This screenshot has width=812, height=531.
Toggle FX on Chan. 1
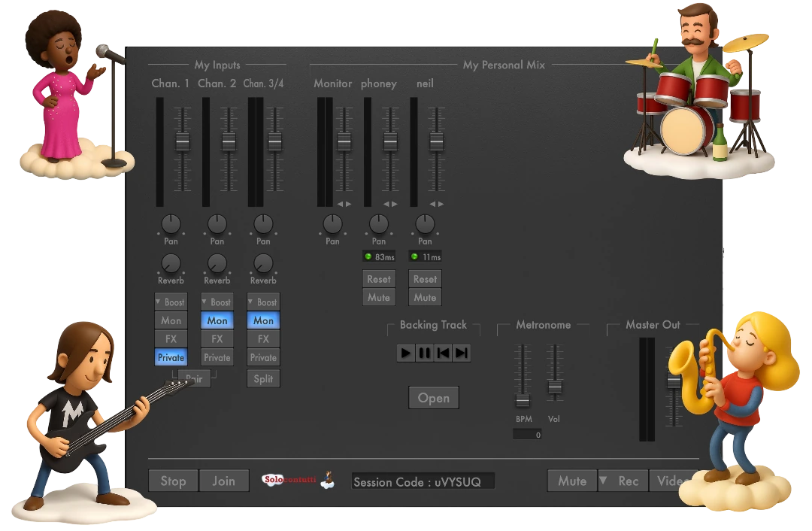pos(171,338)
